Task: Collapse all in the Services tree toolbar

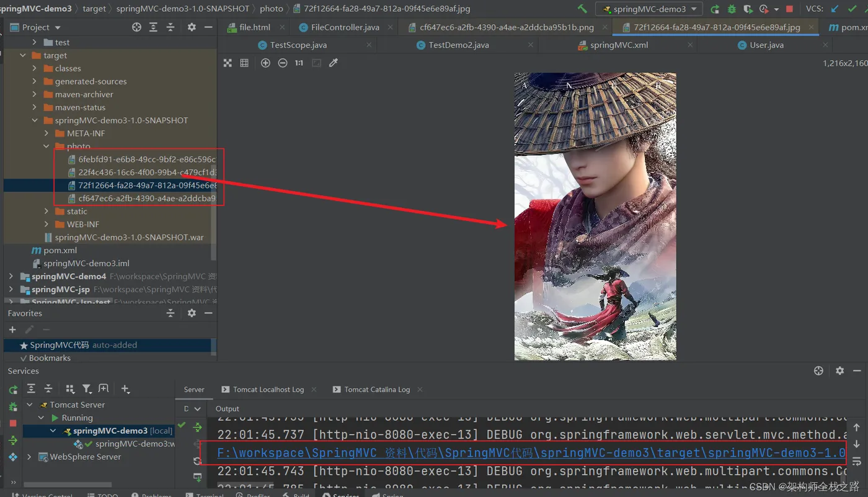Action: coord(48,389)
